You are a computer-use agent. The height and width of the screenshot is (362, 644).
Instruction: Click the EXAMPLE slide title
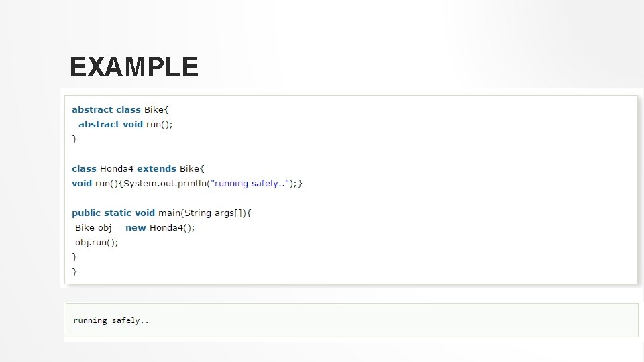click(x=133, y=67)
